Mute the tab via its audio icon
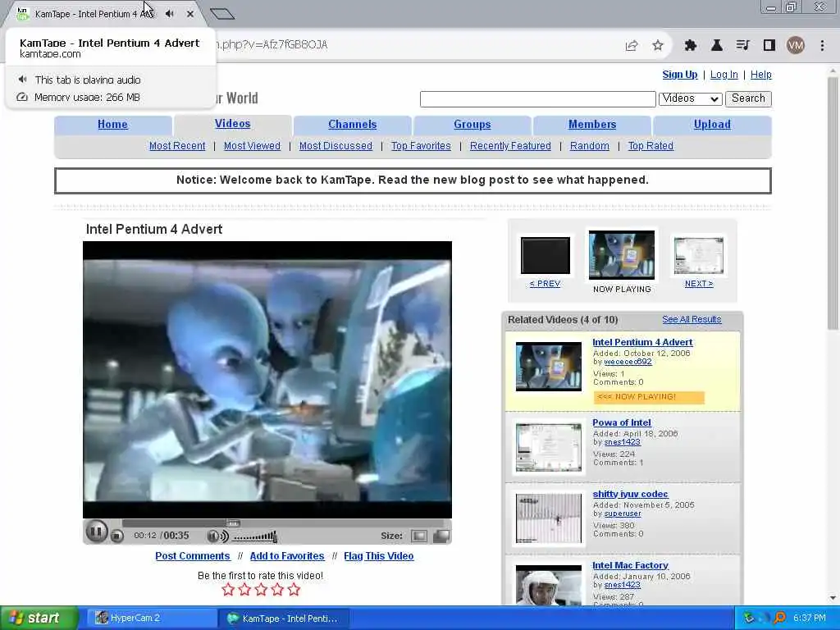This screenshot has height=630, width=840. pyautogui.click(x=170, y=14)
